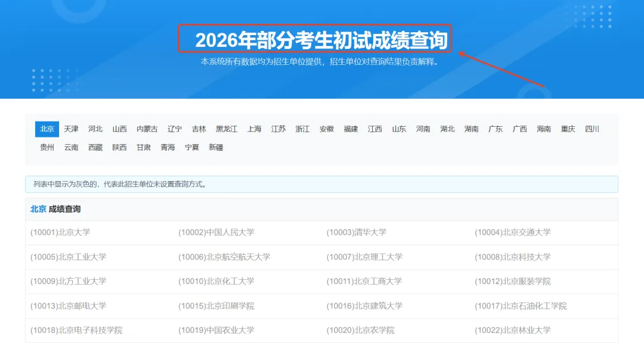Open (10019)中国农业大学 entry

click(216, 330)
